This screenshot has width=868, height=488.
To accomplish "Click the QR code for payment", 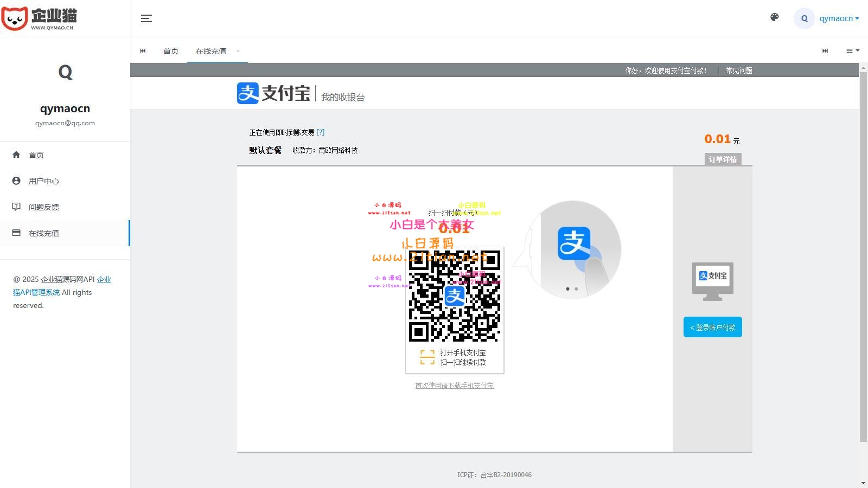I will (454, 296).
